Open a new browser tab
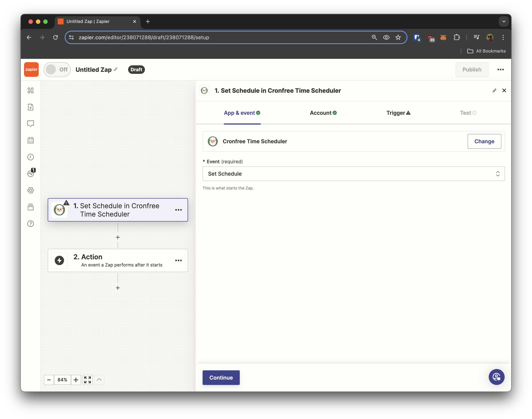The width and height of the screenshot is (532, 419). point(148,22)
